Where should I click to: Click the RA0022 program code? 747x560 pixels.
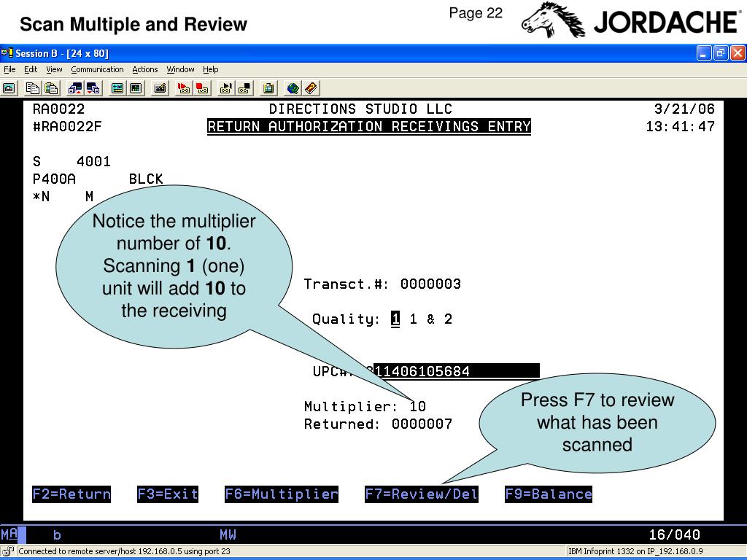pyautogui.click(x=58, y=109)
